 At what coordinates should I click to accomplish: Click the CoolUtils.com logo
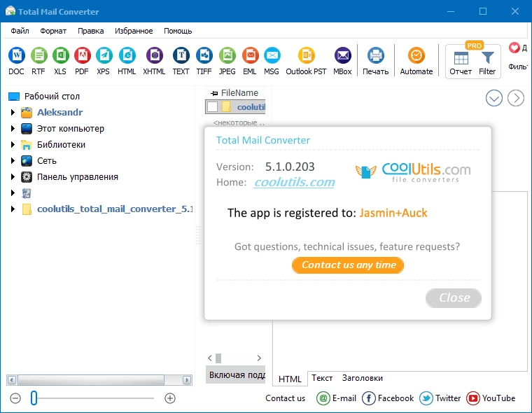tap(413, 172)
